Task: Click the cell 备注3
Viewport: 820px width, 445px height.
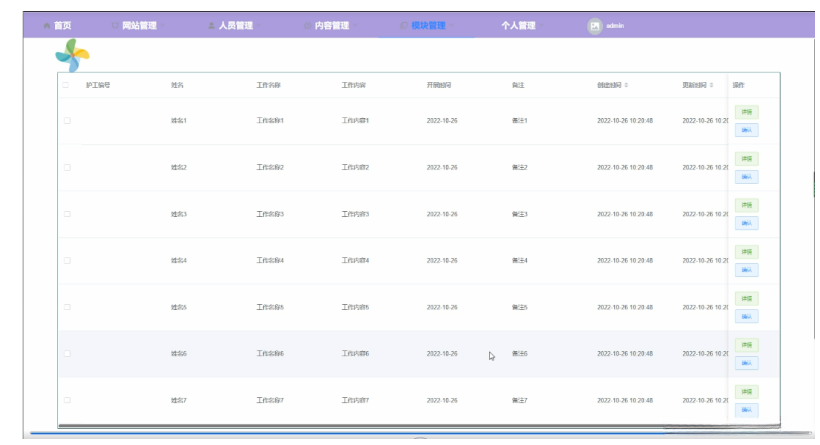Action: [x=520, y=214]
